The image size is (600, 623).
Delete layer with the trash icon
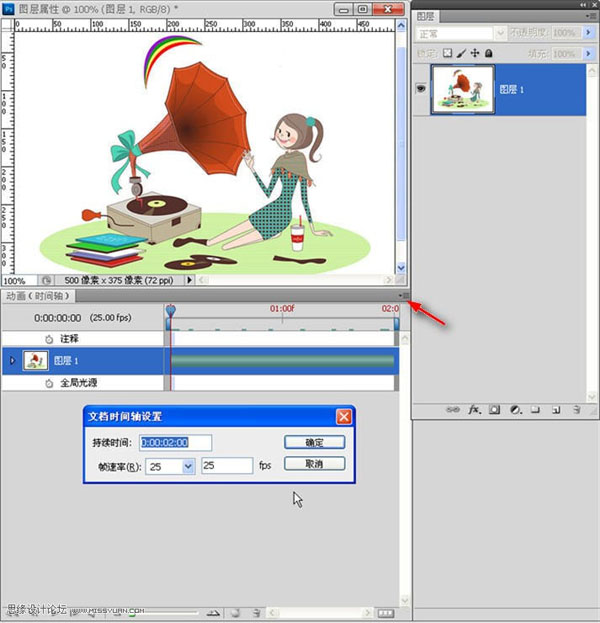[578, 409]
